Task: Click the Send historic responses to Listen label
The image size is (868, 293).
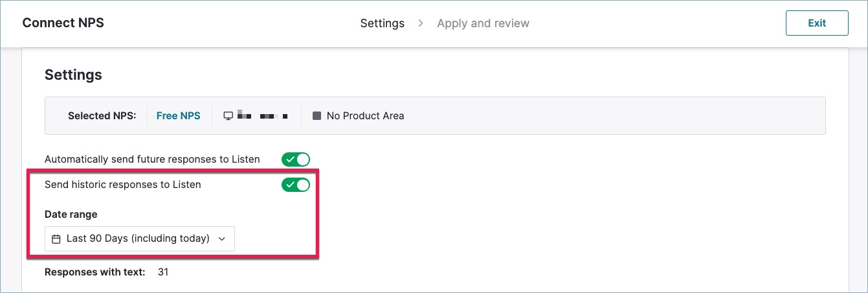Action: click(123, 185)
